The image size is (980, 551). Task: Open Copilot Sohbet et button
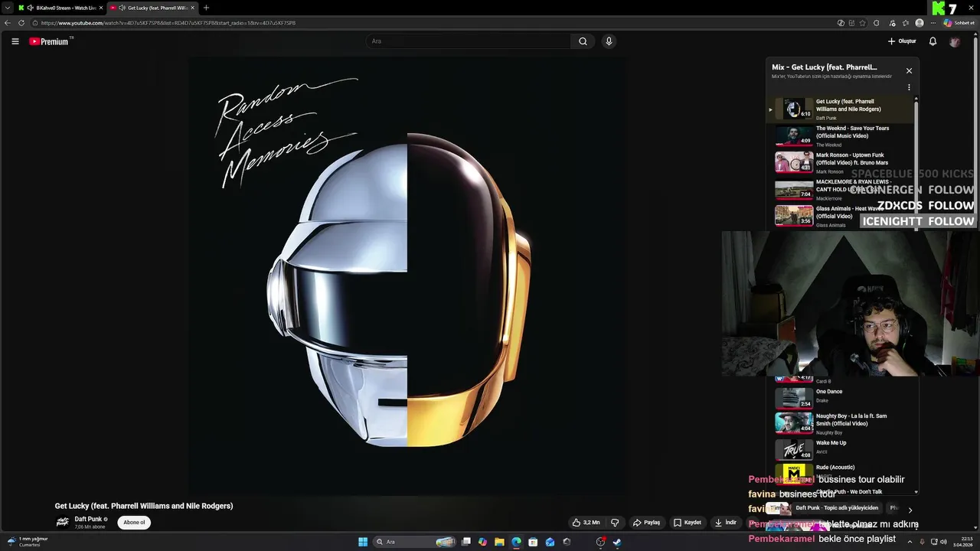tap(959, 23)
